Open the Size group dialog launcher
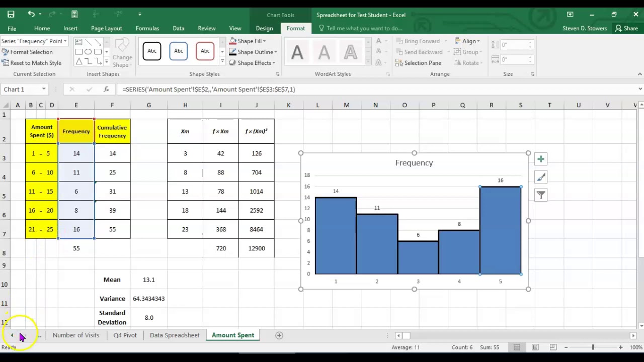The width and height of the screenshot is (644, 362). point(532,74)
